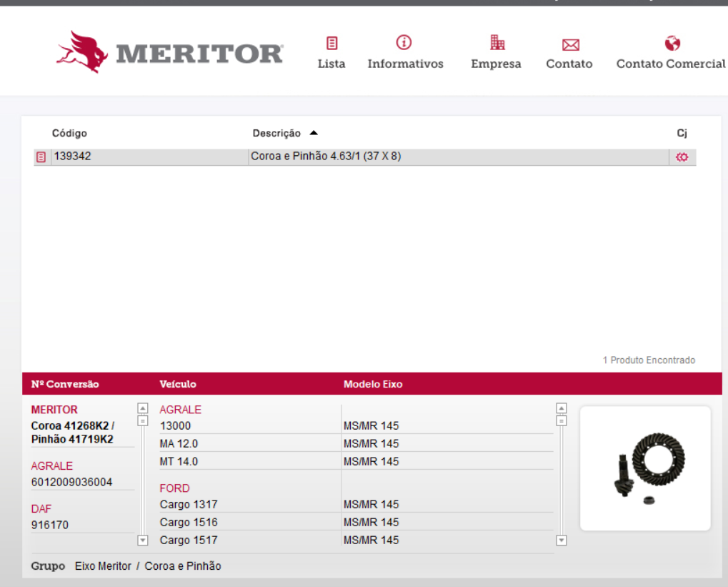Click the Meritor logo
The image size is (728, 587).
pos(170,52)
